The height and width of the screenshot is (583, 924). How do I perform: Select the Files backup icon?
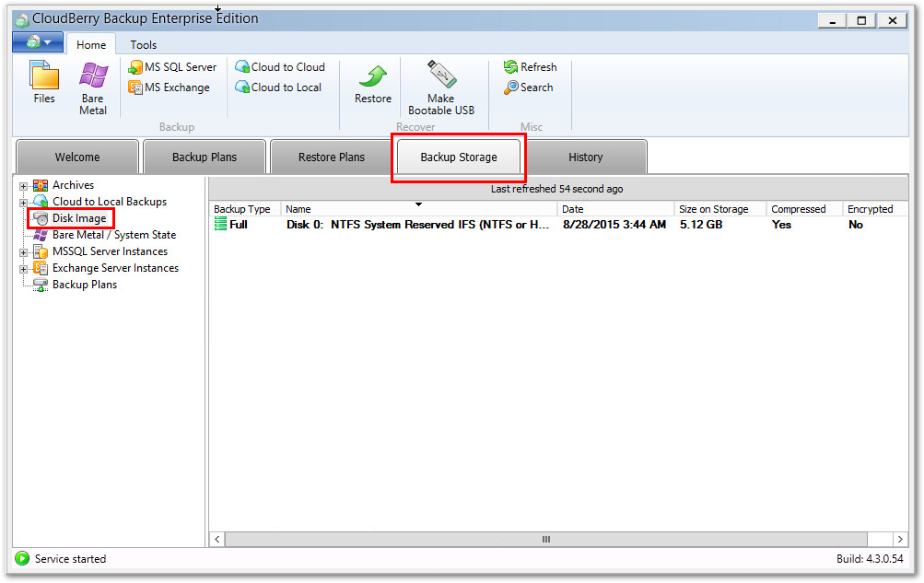click(42, 85)
